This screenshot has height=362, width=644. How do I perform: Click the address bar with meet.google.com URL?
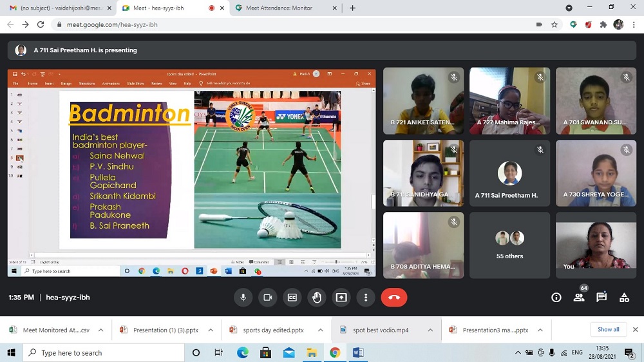290,24
